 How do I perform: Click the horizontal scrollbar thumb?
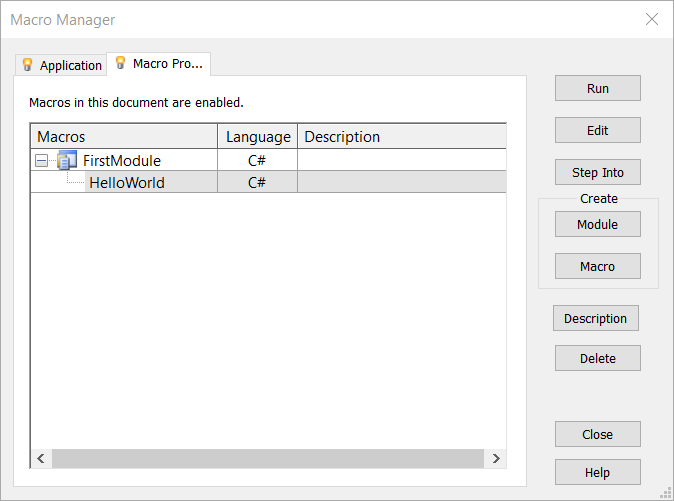point(268,458)
